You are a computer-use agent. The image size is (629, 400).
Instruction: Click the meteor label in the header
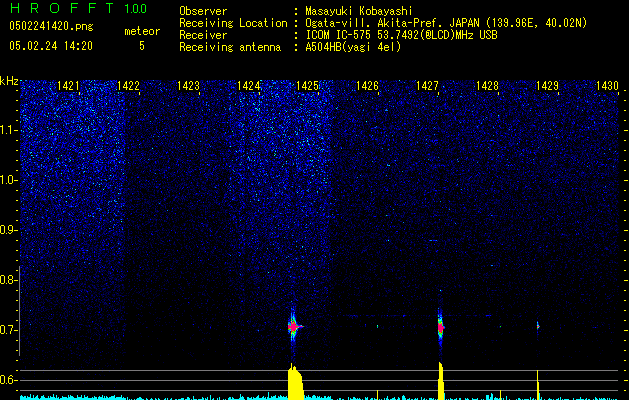pos(142,31)
